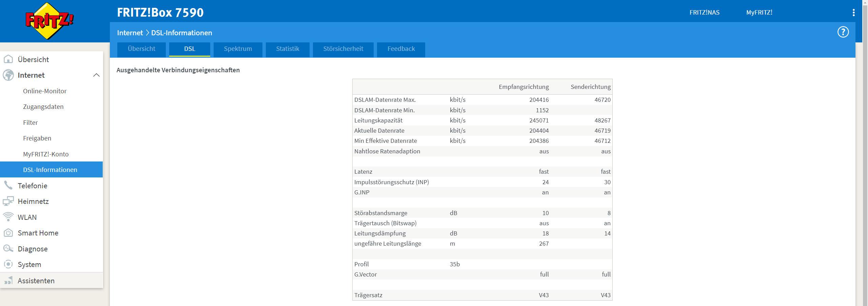Click the Smart Home icon
This screenshot has height=306, width=868.
[8, 233]
